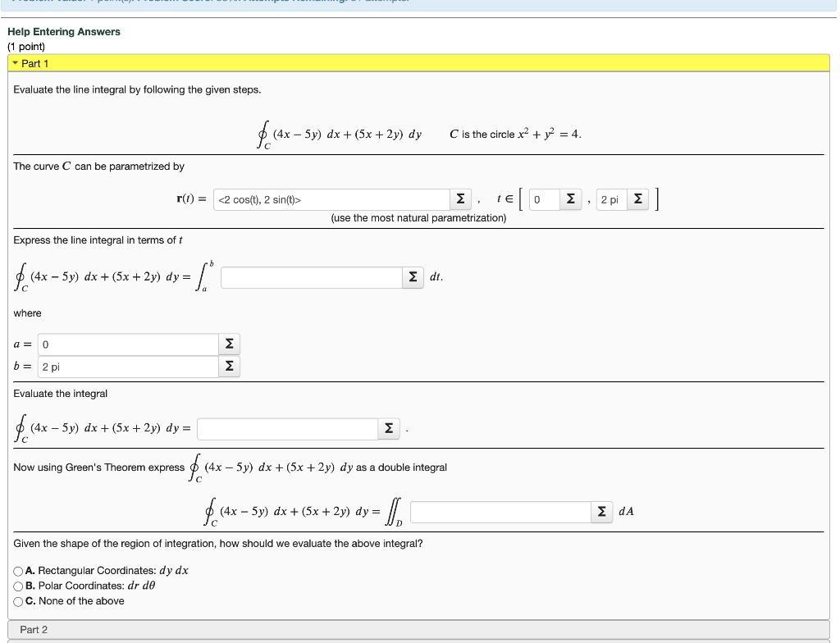Select answer A Rectangular Coordinates dy dx
840x643 pixels.
click(16, 572)
